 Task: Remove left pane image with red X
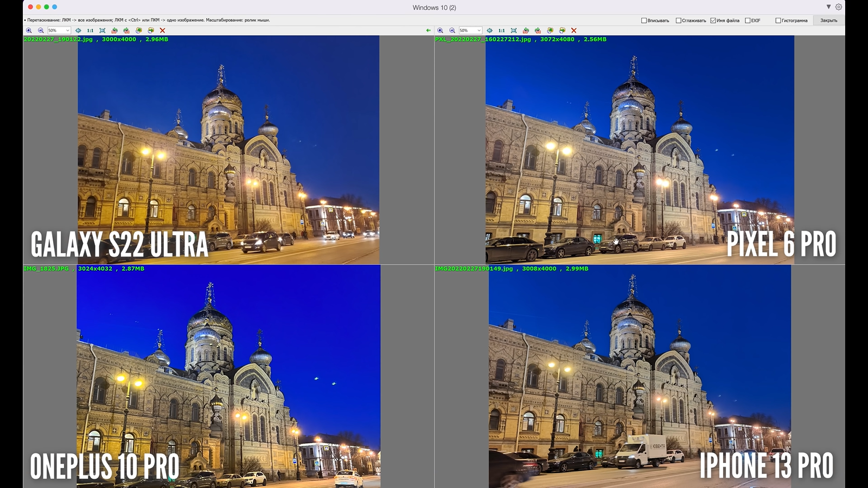coord(162,30)
